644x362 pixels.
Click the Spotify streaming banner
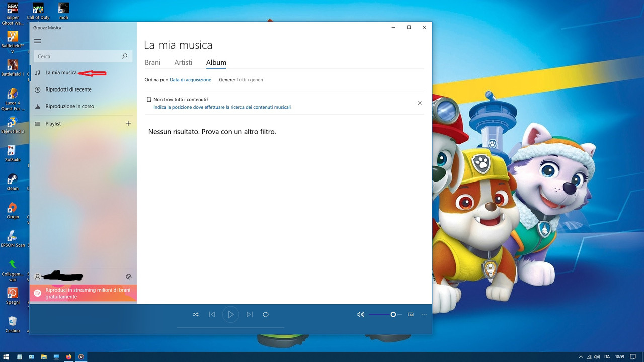[x=83, y=293]
